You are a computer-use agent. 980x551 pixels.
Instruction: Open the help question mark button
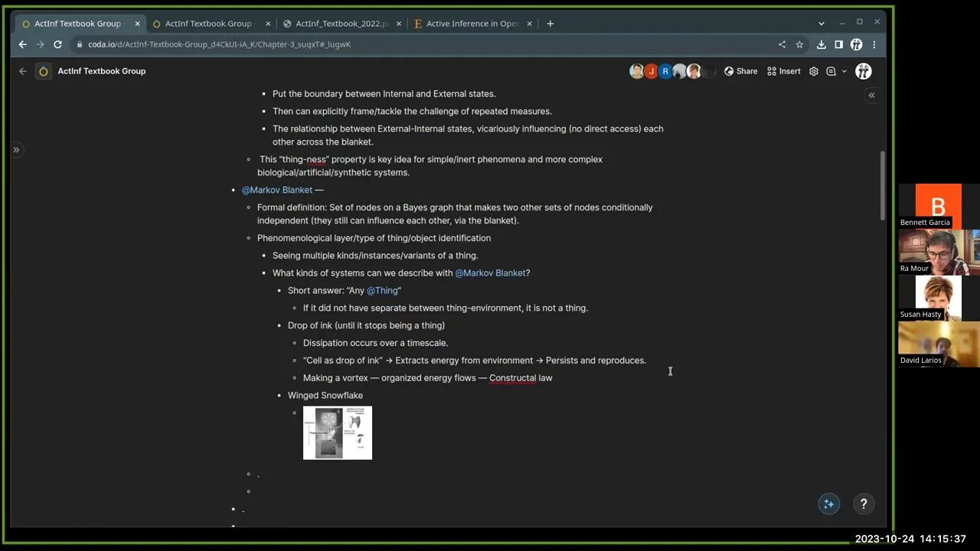pyautogui.click(x=863, y=504)
